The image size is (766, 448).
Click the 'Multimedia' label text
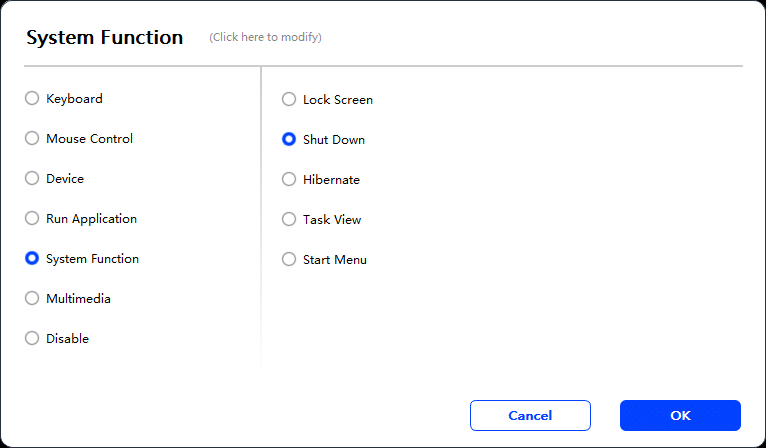pyautogui.click(x=78, y=299)
